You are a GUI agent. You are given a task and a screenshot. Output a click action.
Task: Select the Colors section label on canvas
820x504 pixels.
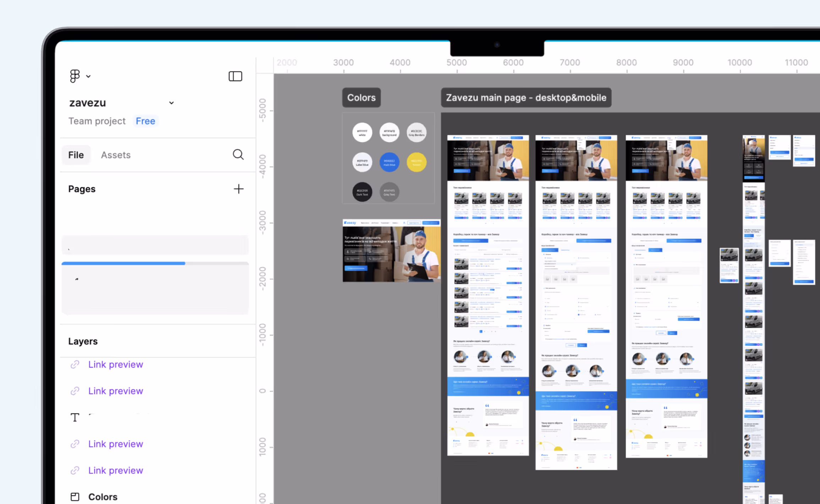click(361, 98)
